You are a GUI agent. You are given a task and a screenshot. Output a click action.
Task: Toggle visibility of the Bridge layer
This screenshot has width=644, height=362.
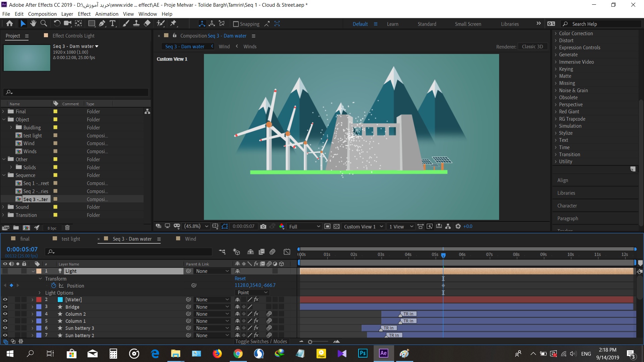pyautogui.click(x=4, y=307)
